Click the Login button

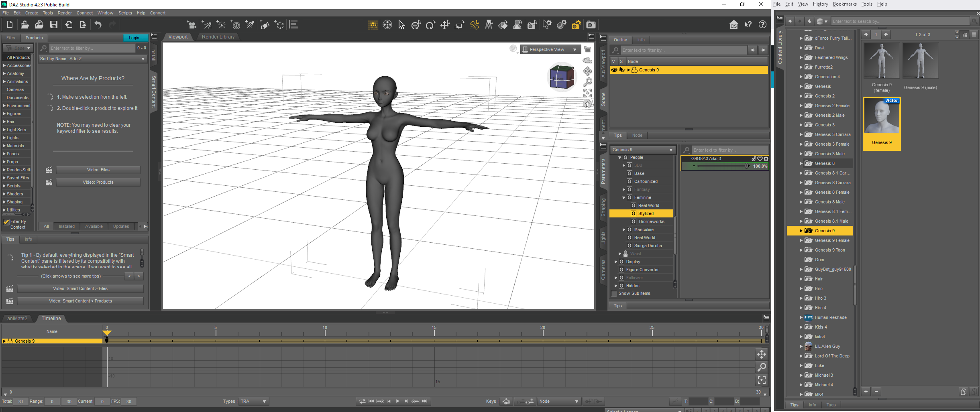[x=135, y=38]
